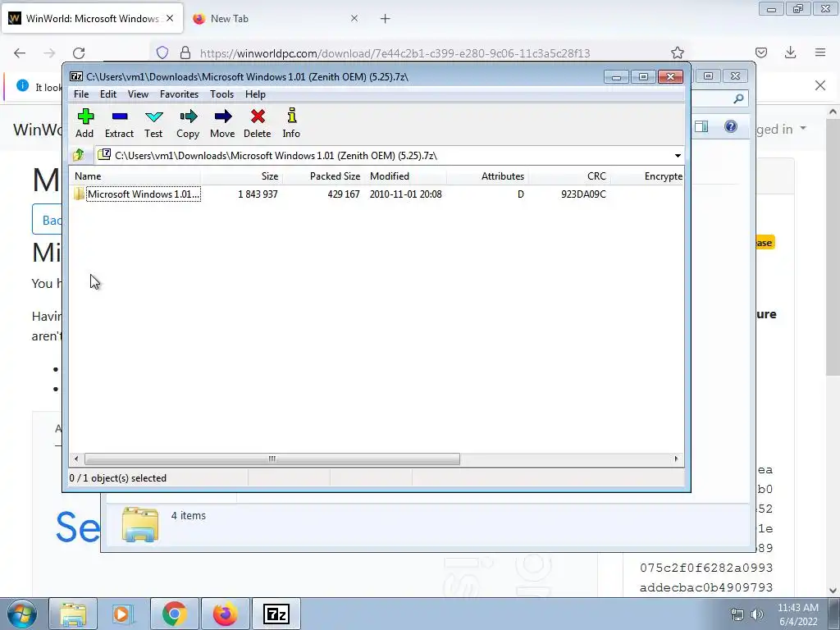Click the 7-Zip taskbar button
840x630 pixels.
pos(276,614)
